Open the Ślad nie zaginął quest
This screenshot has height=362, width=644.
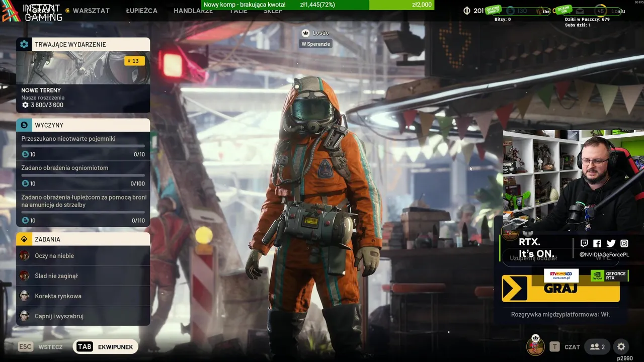83,276
